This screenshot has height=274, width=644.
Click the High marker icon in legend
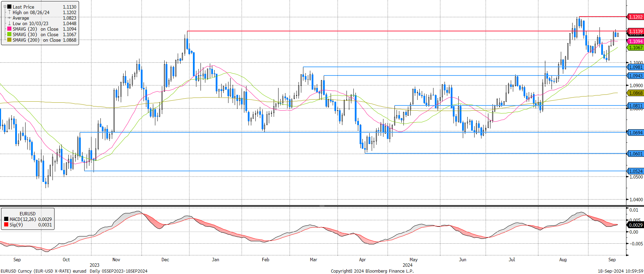coord(10,12)
